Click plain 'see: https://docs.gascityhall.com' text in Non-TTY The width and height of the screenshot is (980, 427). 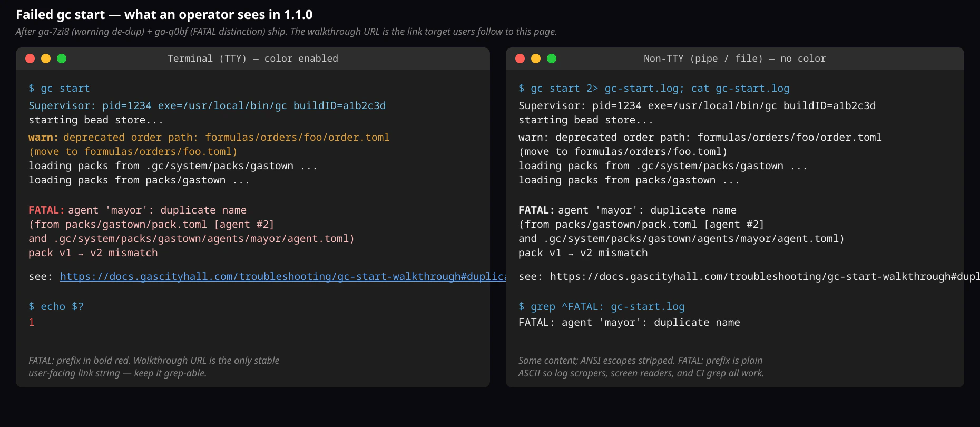749,277
